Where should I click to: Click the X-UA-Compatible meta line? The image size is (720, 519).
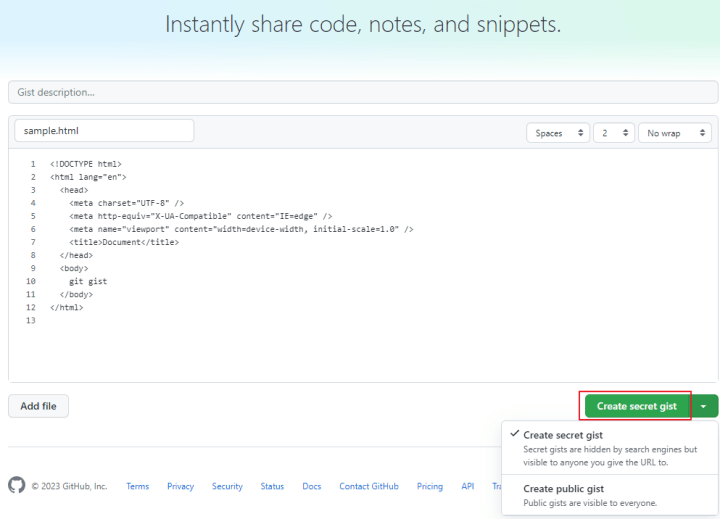[x=201, y=216]
